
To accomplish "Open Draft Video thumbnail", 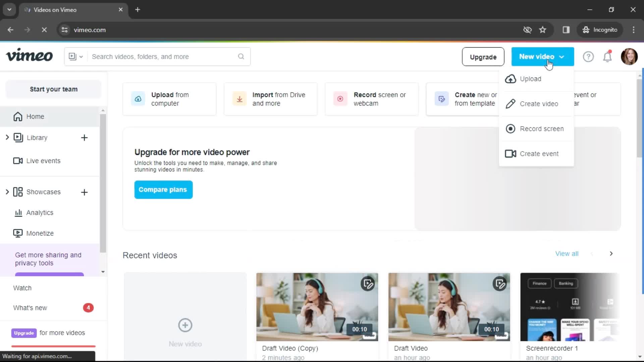I will click(449, 307).
